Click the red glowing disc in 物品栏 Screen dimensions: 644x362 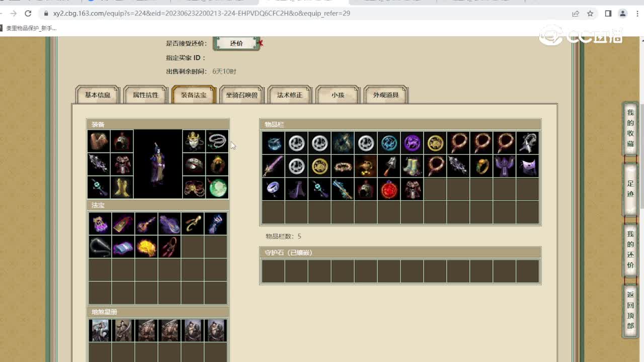389,190
